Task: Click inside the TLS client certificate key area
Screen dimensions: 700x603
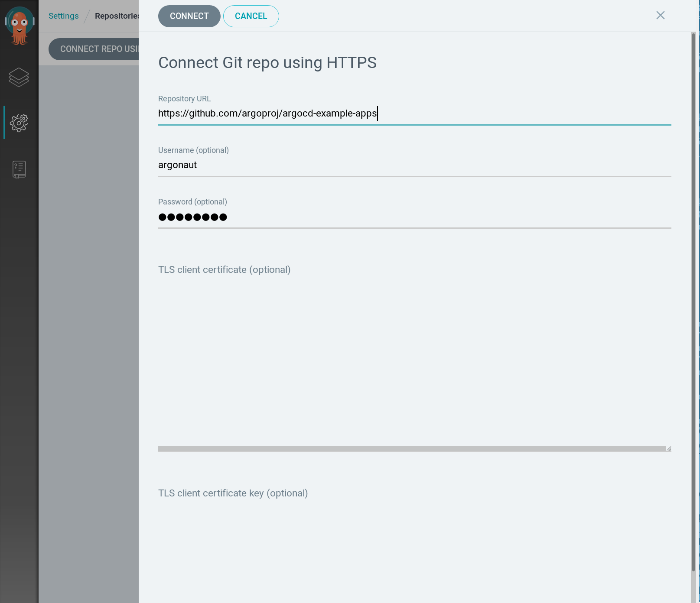Action: click(x=414, y=550)
